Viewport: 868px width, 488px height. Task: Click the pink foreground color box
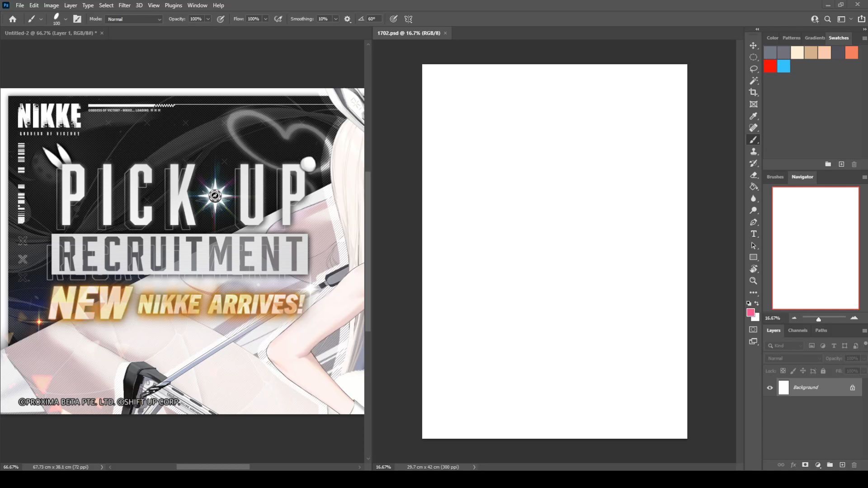pos(750,312)
